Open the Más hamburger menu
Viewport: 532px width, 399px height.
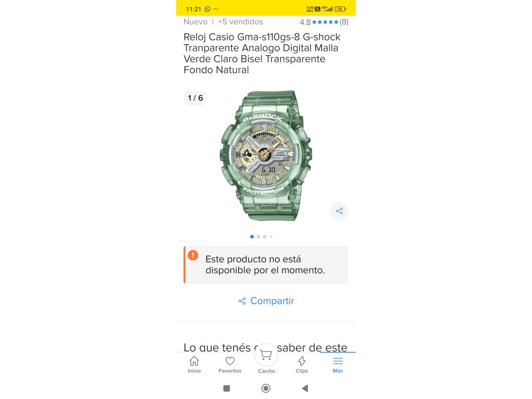(x=337, y=365)
